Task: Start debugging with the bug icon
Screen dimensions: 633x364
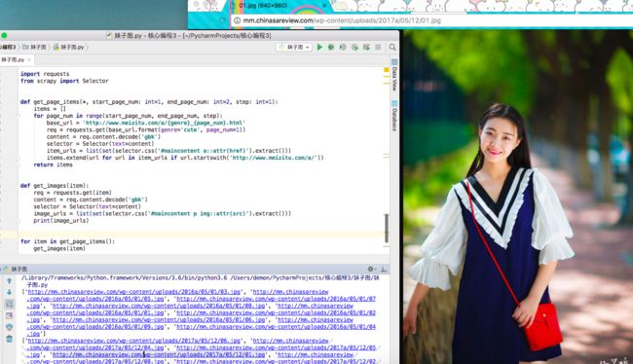Action: pyautogui.click(x=331, y=48)
